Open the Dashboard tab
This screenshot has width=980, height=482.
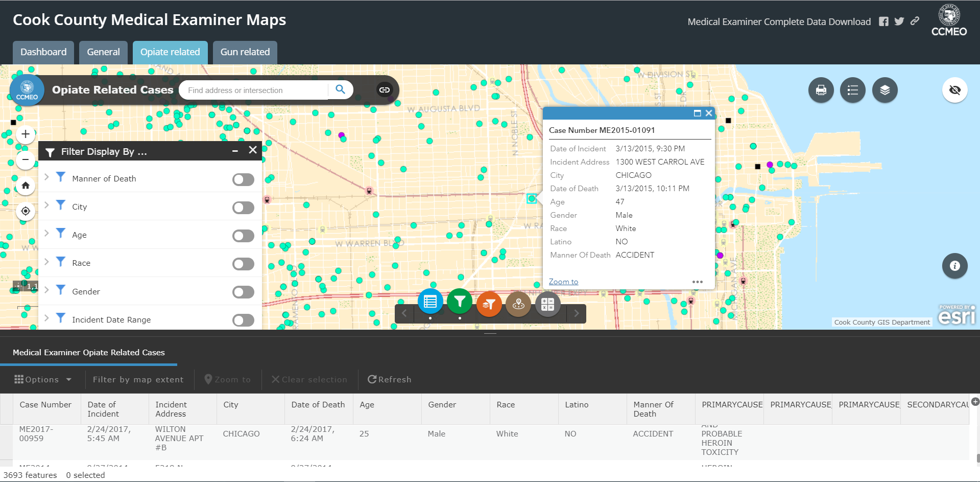43,52
